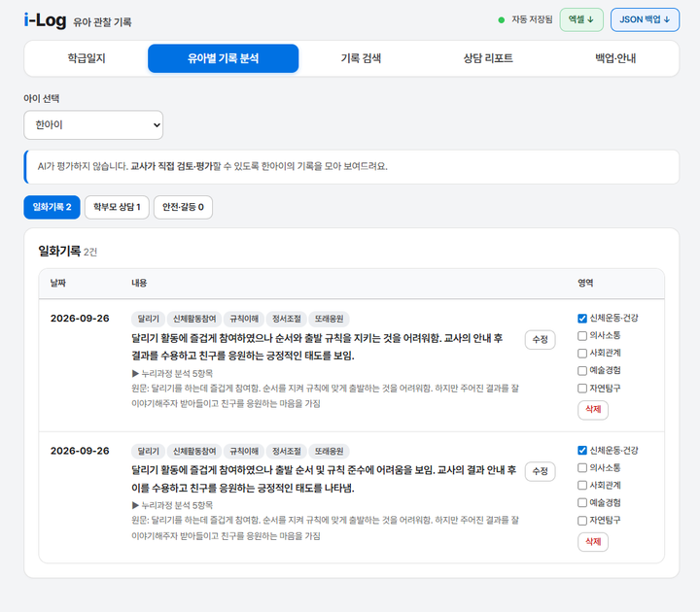Image resolution: width=700 pixels, height=612 pixels.
Task: Delete the second record with 삭제
Action: [593, 542]
